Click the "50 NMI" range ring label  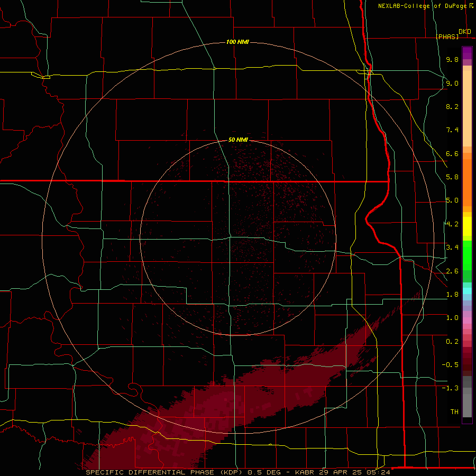coord(238,140)
